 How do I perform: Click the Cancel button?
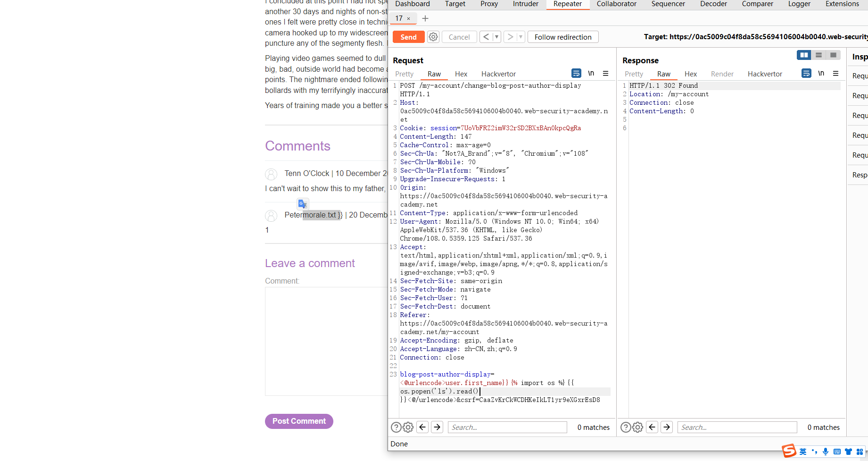(459, 37)
